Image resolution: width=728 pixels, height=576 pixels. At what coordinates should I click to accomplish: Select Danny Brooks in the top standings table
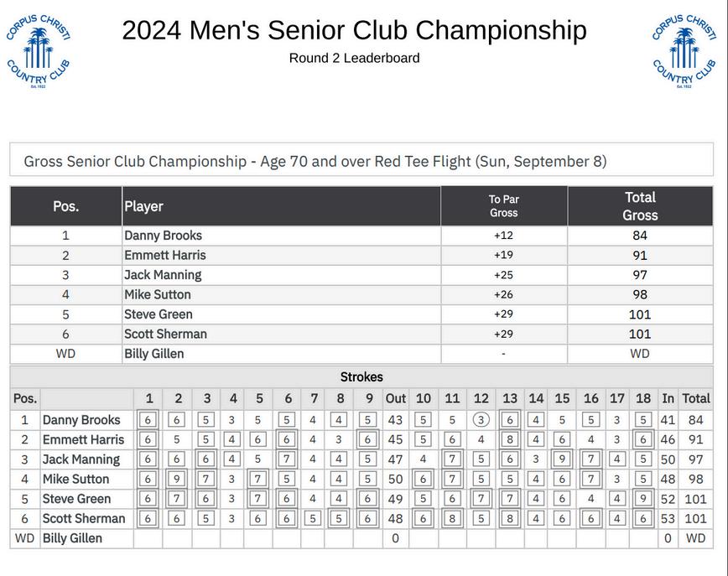(163, 236)
